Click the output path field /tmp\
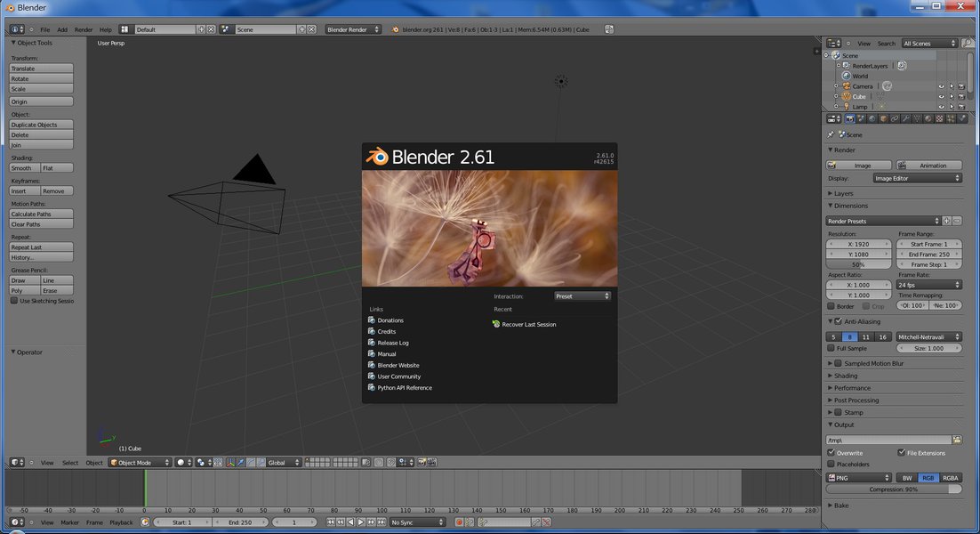This screenshot has height=534, width=980. coord(888,441)
